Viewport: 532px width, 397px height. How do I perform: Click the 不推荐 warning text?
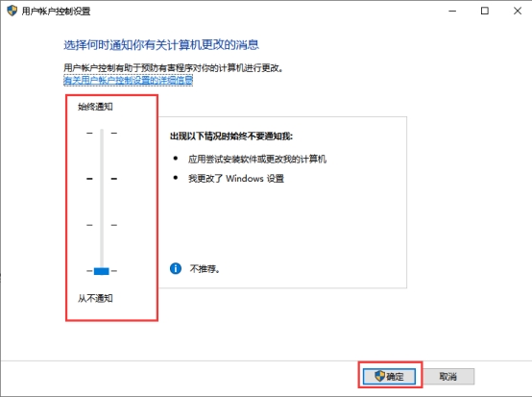(205, 269)
